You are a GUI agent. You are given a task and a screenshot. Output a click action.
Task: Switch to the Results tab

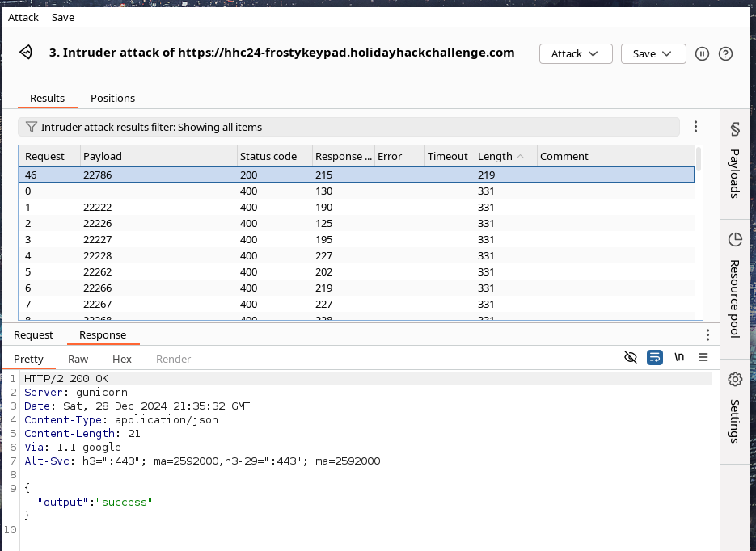coord(47,99)
